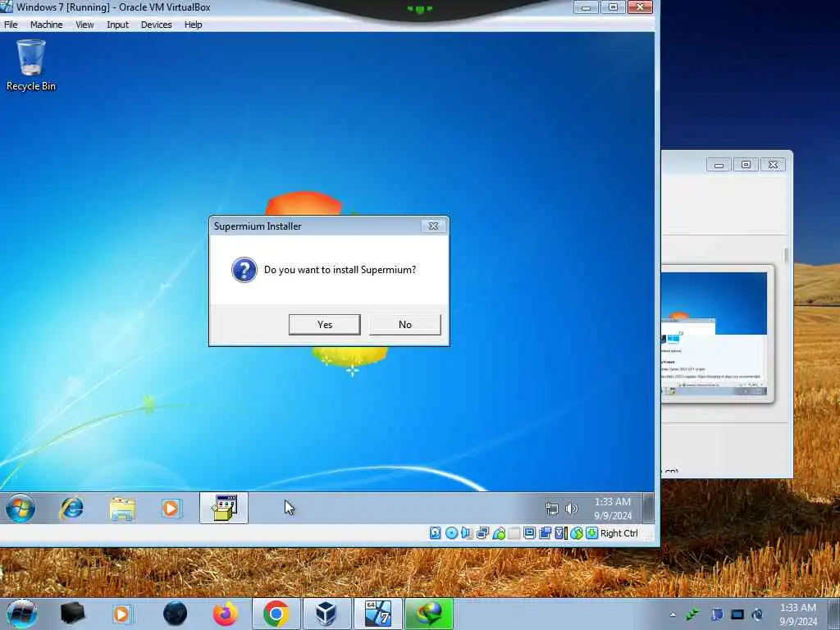Open Windows Media Player in guest taskbar

(171, 508)
